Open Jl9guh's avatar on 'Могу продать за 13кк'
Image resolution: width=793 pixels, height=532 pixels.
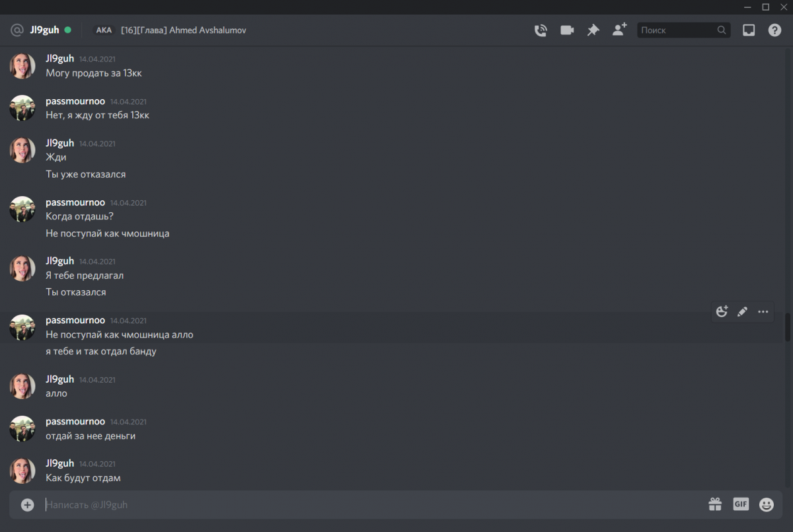(22, 66)
